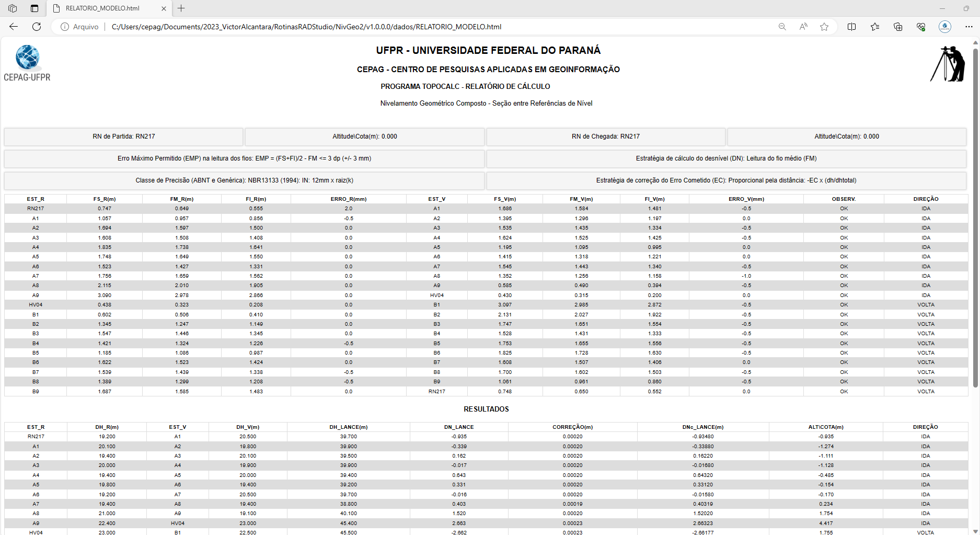Click the RN de Chegada: RN217 cell
The width and height of the screenshot is (980, 535).
[606, 136]
